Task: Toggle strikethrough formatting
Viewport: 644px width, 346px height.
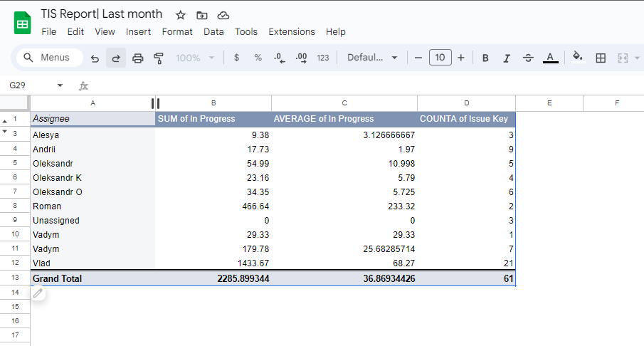Action: point(528,58)
